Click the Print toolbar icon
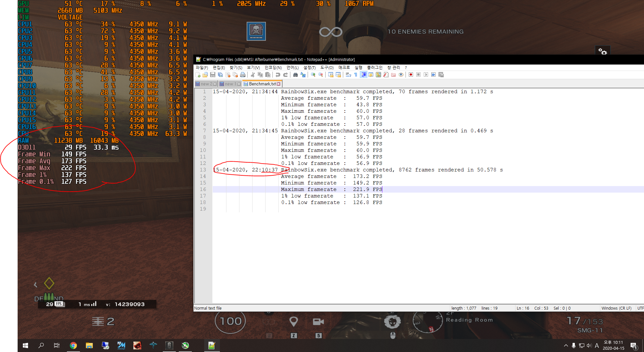The width and height of the screenshot is (644, 352). click(x=243, y=75)
